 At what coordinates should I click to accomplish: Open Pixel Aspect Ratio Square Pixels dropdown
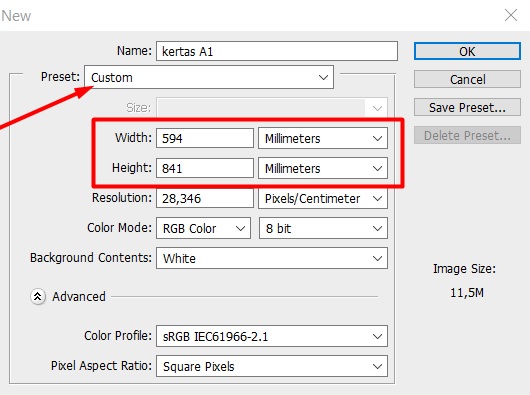pyautogui.click(x=272, y=366)
